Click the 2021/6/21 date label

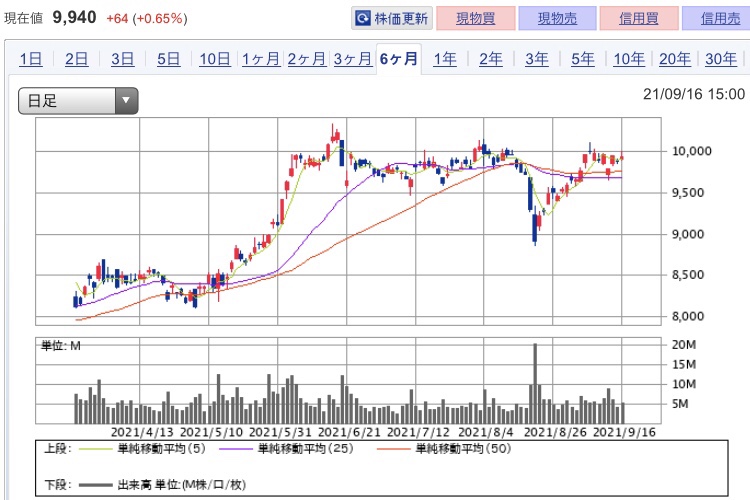pyautogui.click(x=349, y=433)
